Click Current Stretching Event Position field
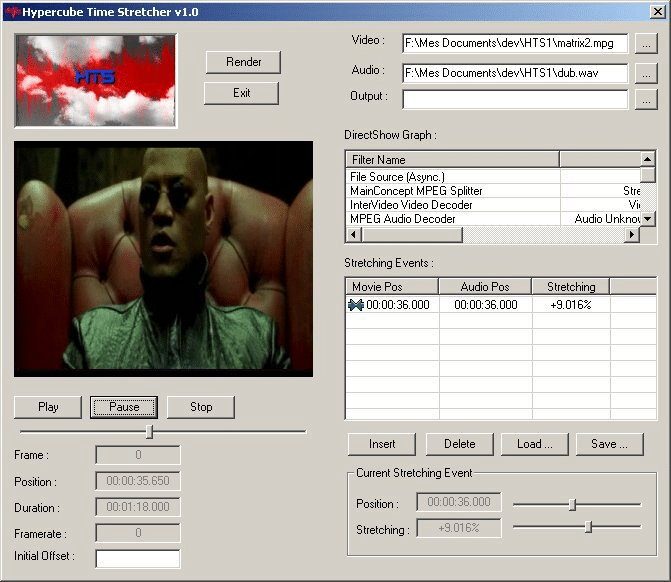 click(459, 502)
